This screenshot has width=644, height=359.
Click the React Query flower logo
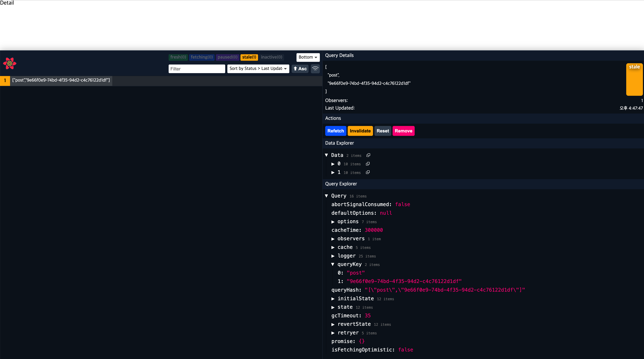(x=10, y=63)
